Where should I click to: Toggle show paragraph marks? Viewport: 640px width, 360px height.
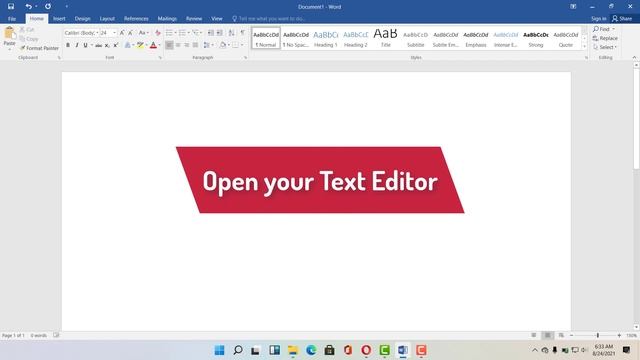pos(243,33)
